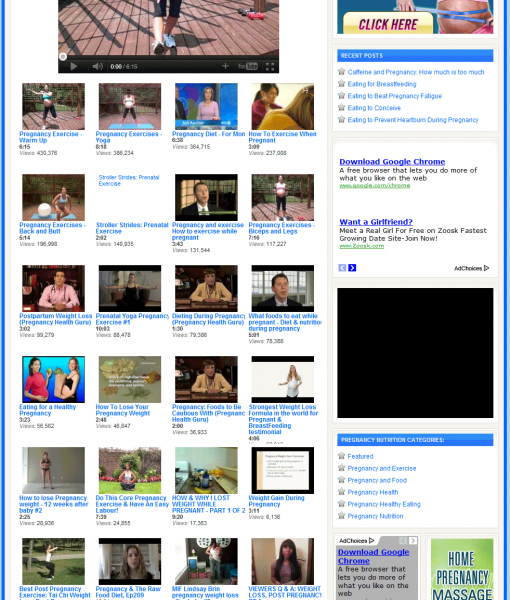
Task: Click the plus icon on the video bar
Action: pyautogui.click(x=225, y=66)
